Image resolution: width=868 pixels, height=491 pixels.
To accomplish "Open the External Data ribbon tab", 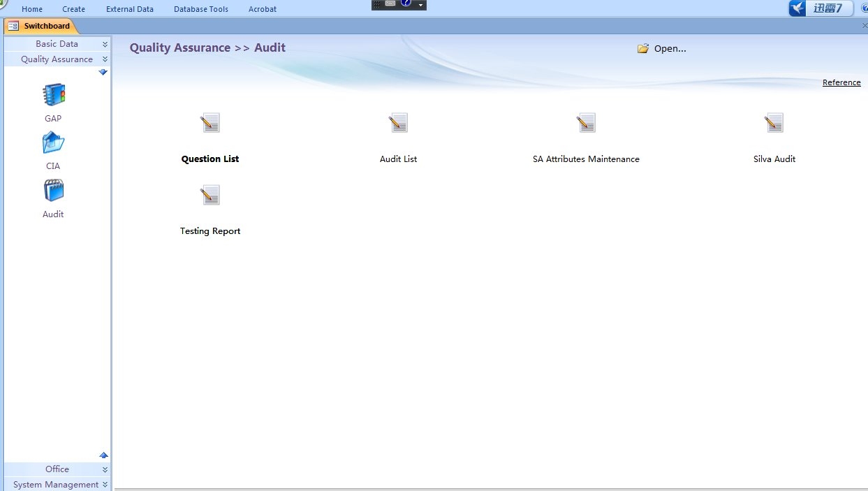I will [130, 9].
